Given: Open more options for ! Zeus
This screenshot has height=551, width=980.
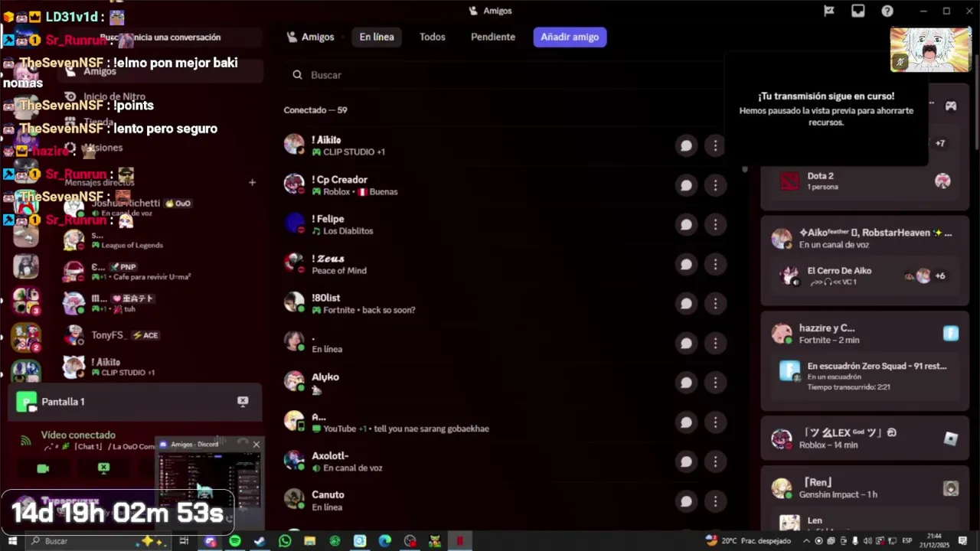Looking at the screenshot, I should tap(715, 264).
